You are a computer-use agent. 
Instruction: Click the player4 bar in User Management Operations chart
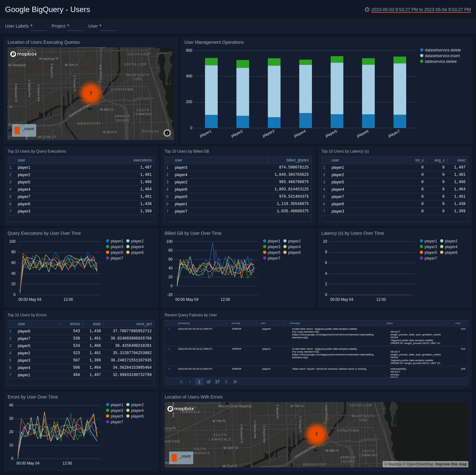305,94
